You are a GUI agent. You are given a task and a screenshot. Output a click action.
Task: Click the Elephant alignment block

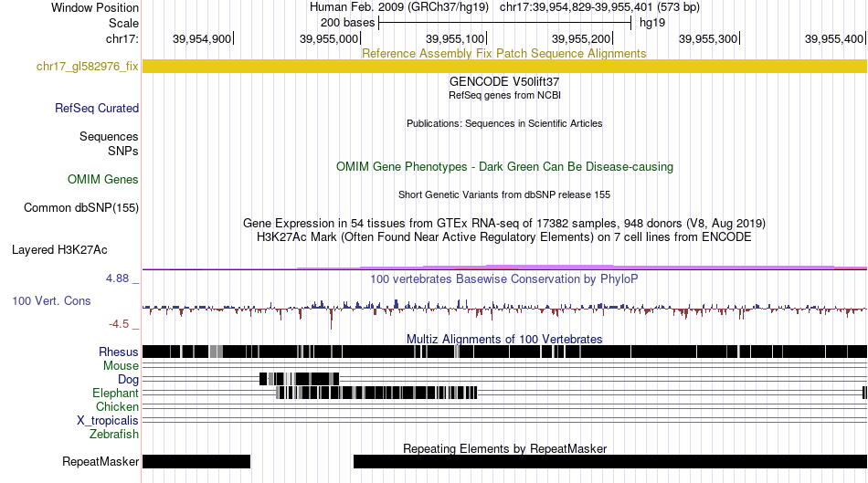point(376,393)
